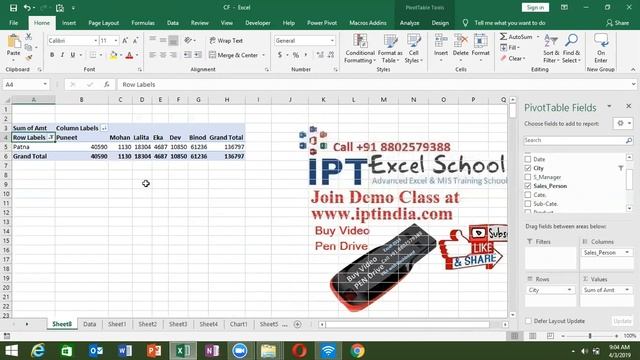Open the File tab
This screenshot has width=640, height=360.
tap(13, 23)
